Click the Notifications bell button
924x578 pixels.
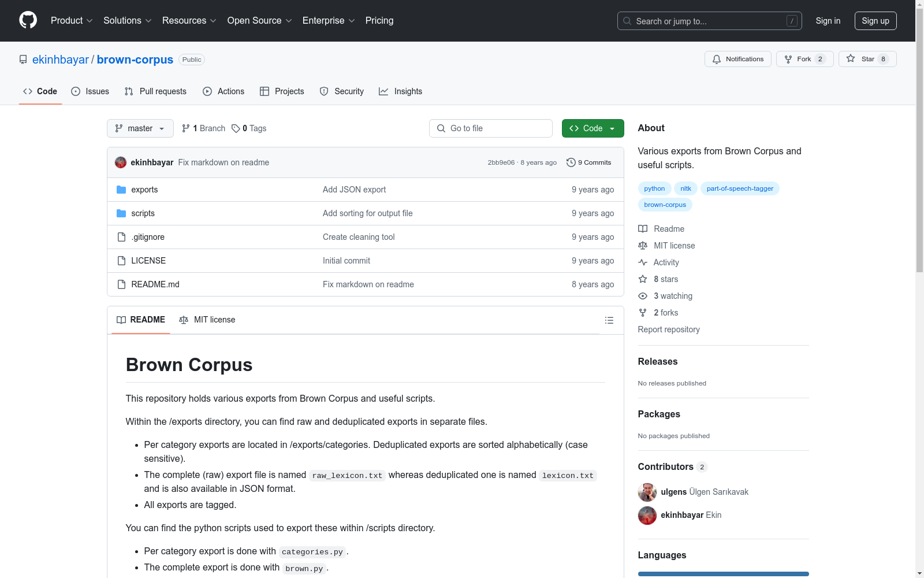tap(737, 59)
